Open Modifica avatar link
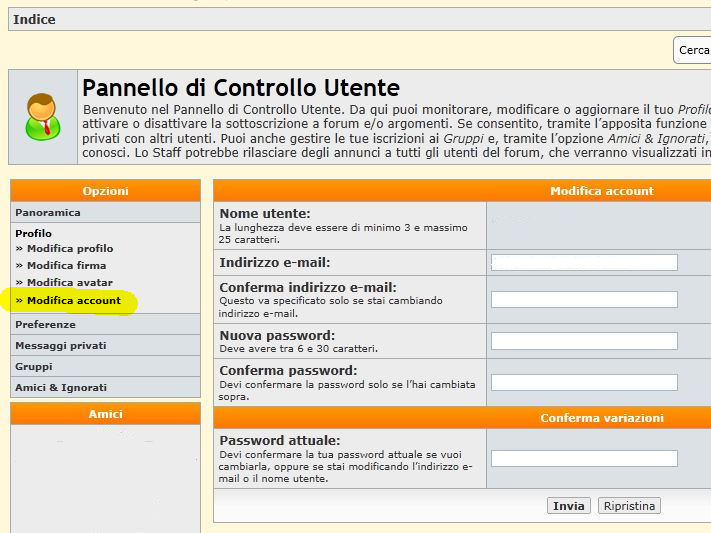This screenshot has height=533, width=711. click(69, 283)
